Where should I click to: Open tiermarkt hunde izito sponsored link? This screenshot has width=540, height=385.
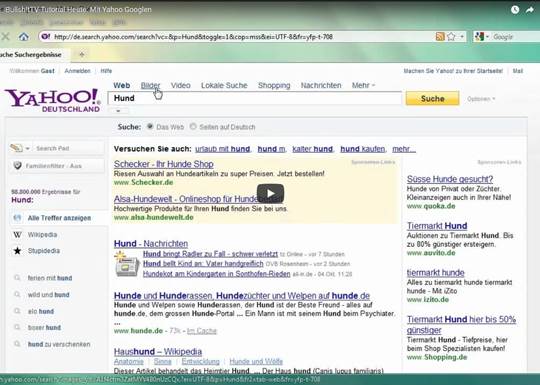tap(436, 273)
